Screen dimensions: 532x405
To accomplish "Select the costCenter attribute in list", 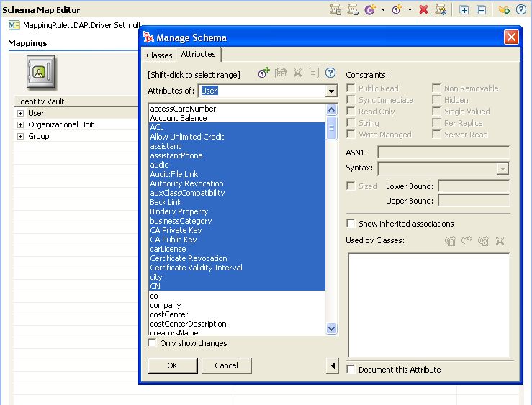I will point(169,314).
